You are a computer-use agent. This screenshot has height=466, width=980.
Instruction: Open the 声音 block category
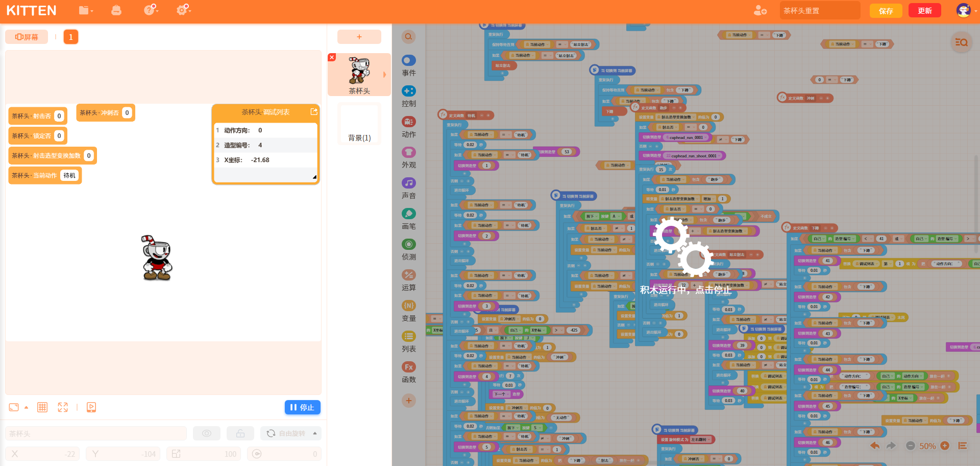coord(409,189)
